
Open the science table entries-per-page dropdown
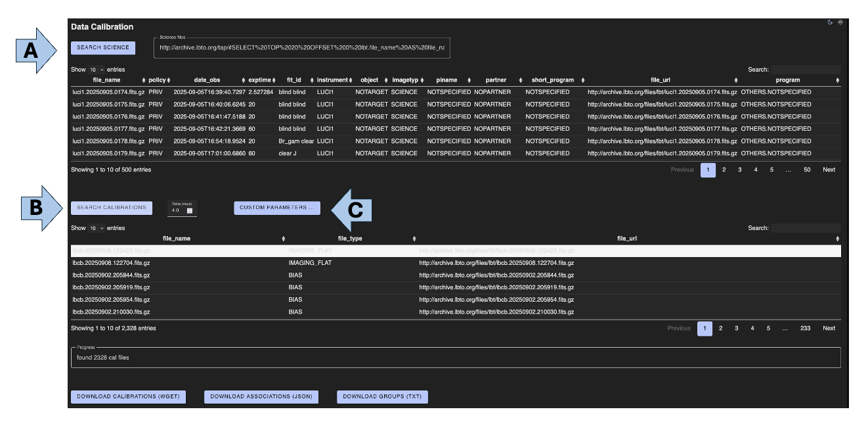(x=96, y=70)
